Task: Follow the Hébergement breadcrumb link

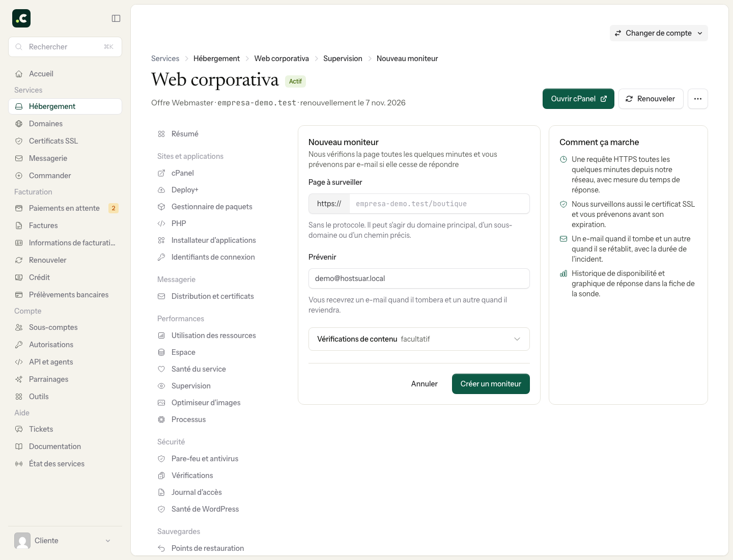Action: click(216, 59)
